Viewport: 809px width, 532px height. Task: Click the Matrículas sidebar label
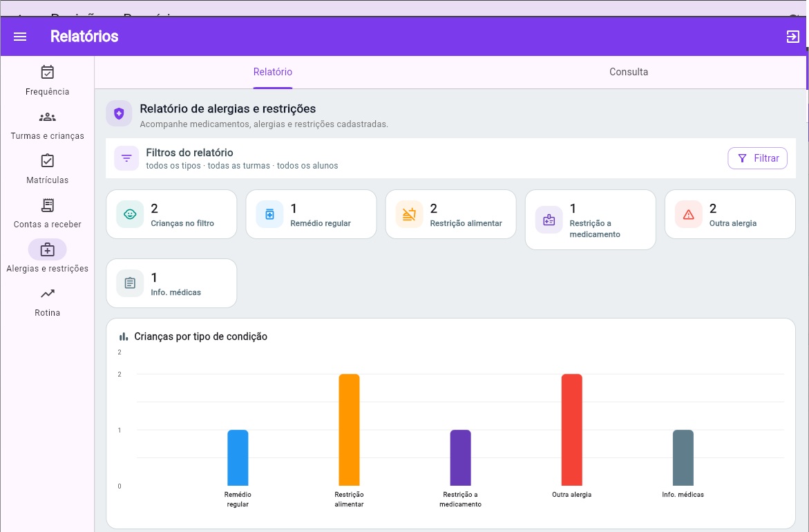pos(48,180)
